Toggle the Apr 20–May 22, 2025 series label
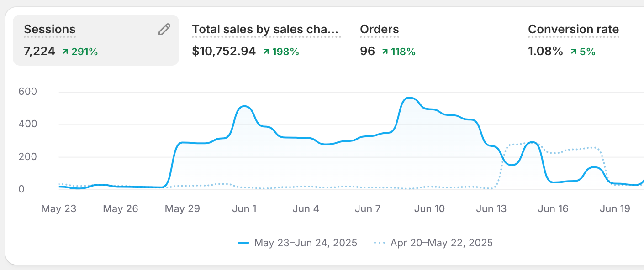Image resolution: width=644 pixels, height=270 pixels. 441,243
